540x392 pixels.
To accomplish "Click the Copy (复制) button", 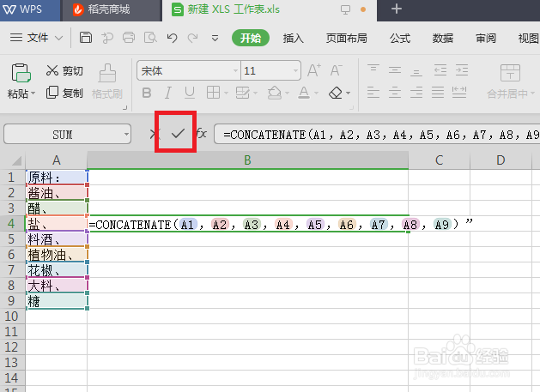I will click(x=64, y=93).
